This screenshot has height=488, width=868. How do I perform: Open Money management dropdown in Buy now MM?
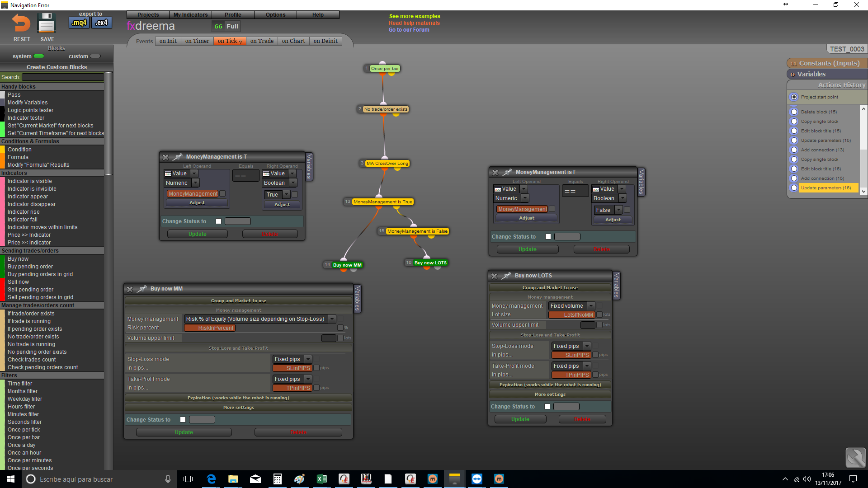tap(332, 319)
